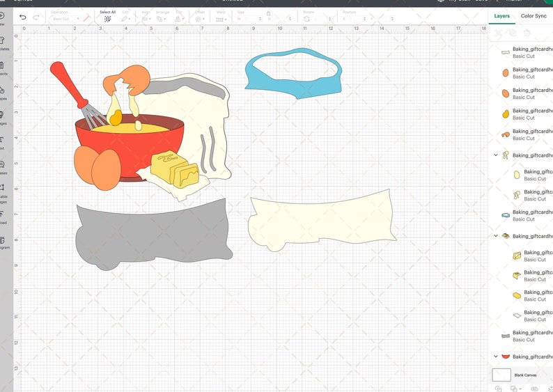Click the Rotate angle field

(x=322, y=19)
